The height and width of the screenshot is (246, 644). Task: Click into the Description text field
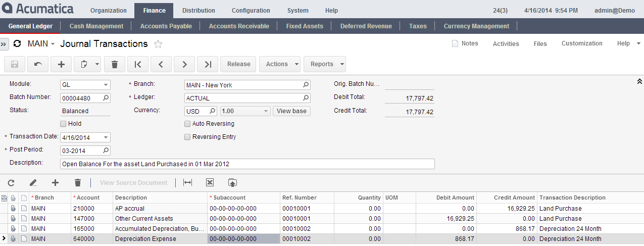coord(247,164)
